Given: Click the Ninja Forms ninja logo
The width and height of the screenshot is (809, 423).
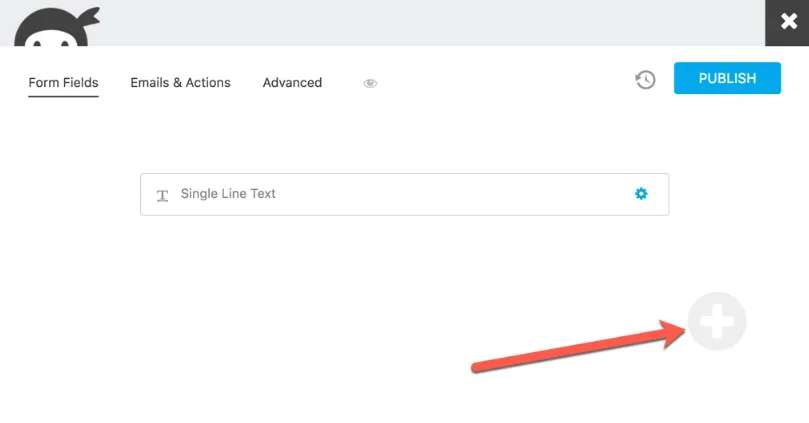Looking at the screenshot, I should [x=57, y=27].
